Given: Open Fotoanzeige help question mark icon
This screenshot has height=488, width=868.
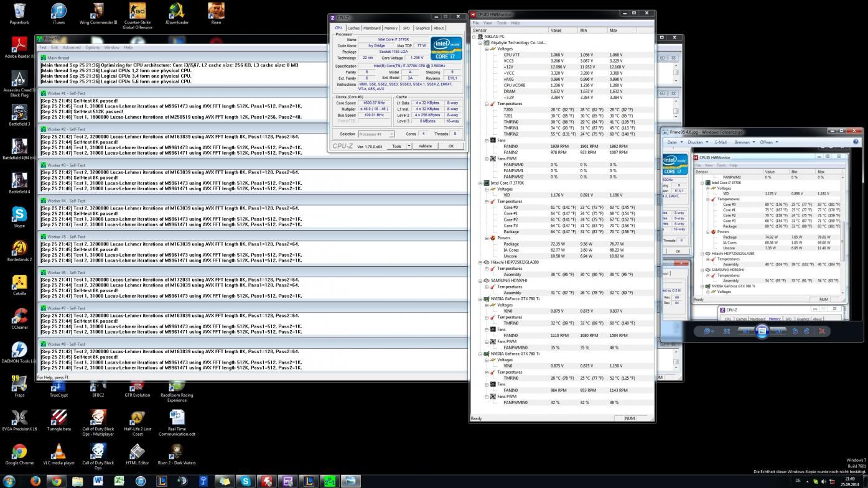Looking at the screenshot, I should coord(856,142).
